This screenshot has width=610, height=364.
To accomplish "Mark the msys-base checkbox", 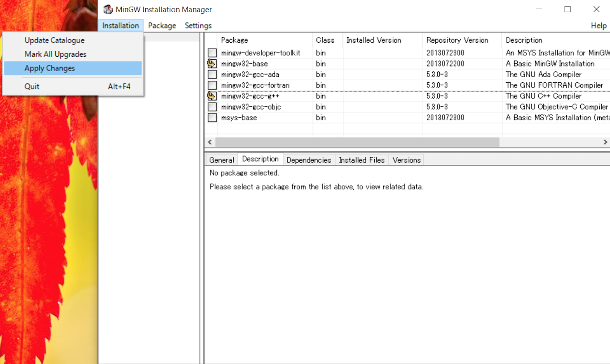I will pyautogui.click(x=212, y=118).
